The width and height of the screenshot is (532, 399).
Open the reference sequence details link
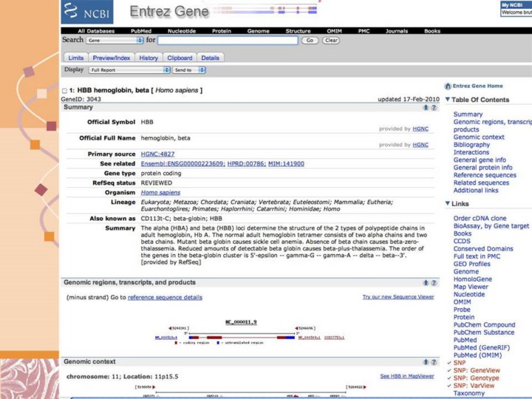[x=165, y=297]
